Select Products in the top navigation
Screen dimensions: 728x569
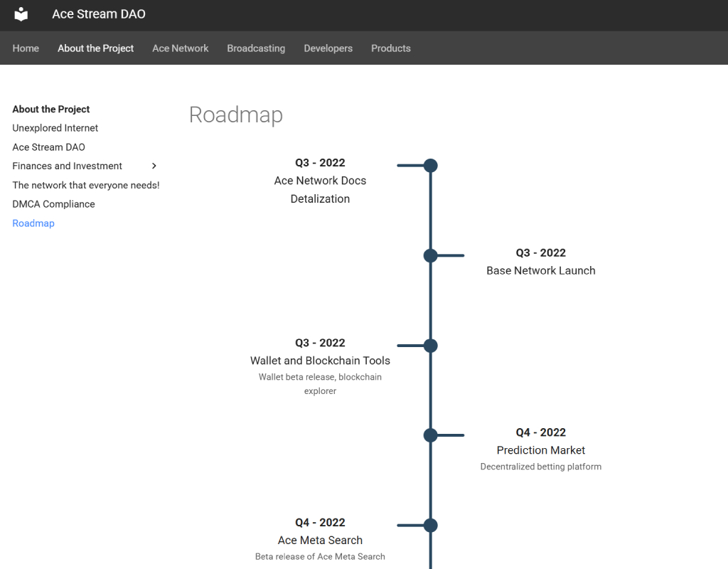click(391, 48)
